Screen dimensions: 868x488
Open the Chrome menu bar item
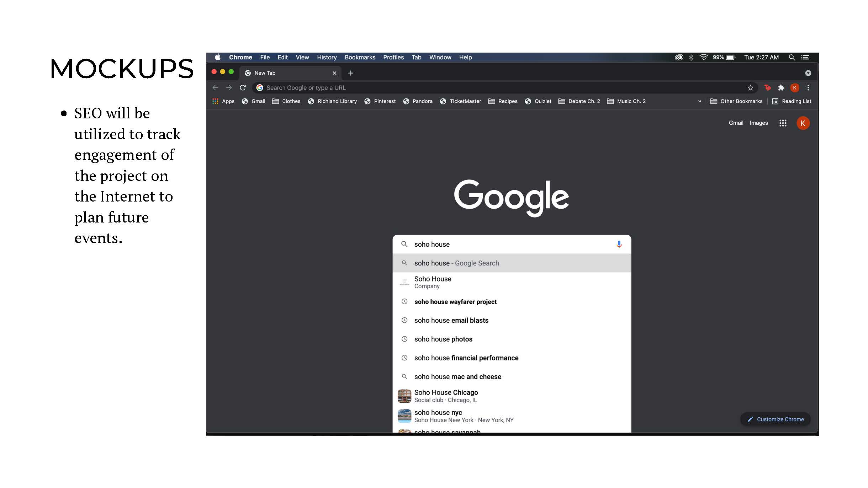[x=240, y=57]
